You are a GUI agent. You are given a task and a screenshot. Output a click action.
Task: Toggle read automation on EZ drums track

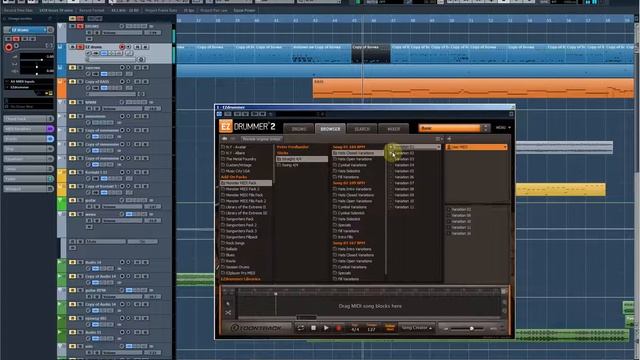pyautogui.click(x=138, y=47)
